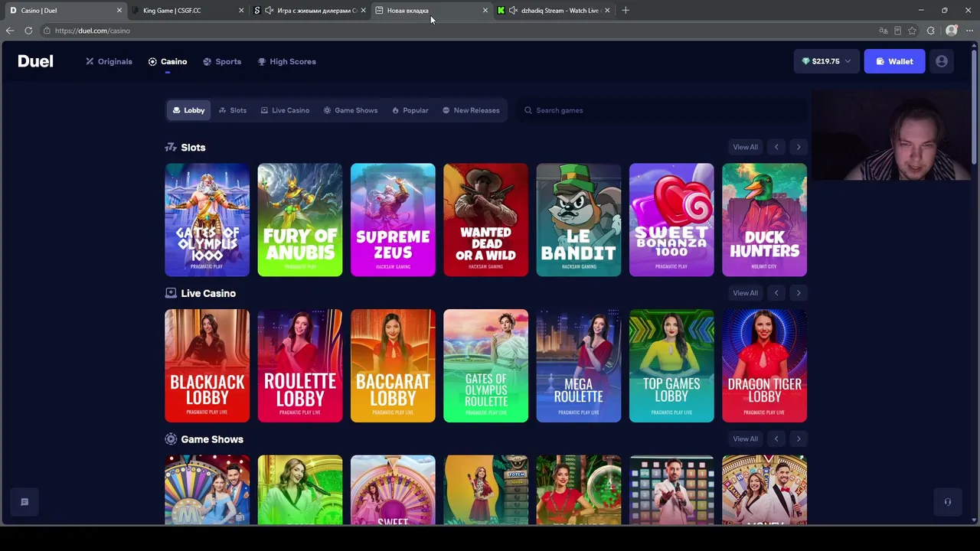Click the translate page icon

click(884, 31)
